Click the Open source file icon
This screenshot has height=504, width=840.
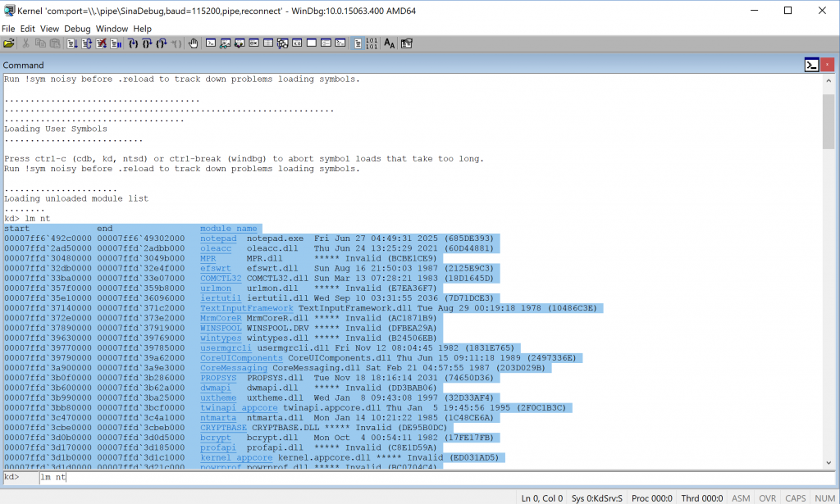[x=8, y=44]
